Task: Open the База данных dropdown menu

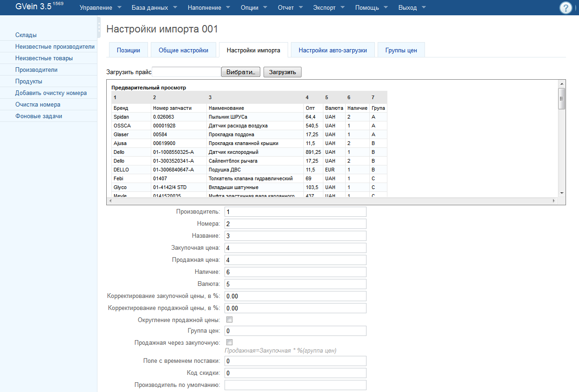Action: point(154,8)
